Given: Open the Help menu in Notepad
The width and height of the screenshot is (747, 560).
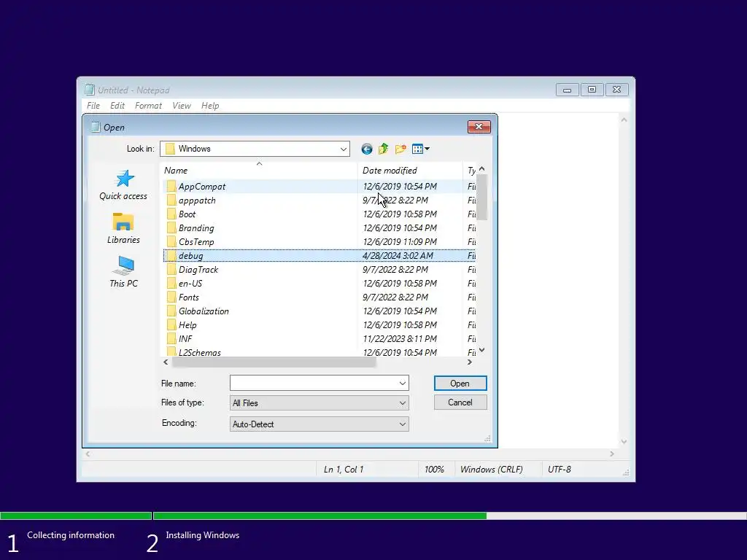Looking at the screenshot, I should point(210,106).
